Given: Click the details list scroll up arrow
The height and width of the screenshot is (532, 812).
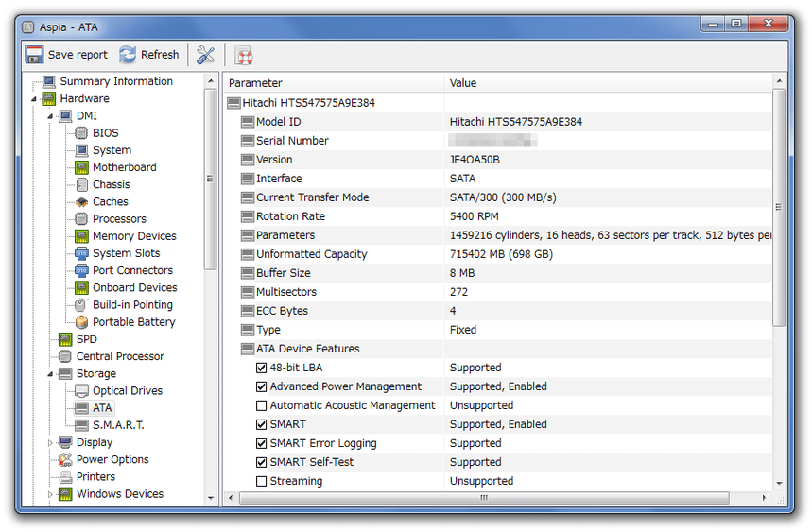Looking at the screenshot, I should pos(779,80).
